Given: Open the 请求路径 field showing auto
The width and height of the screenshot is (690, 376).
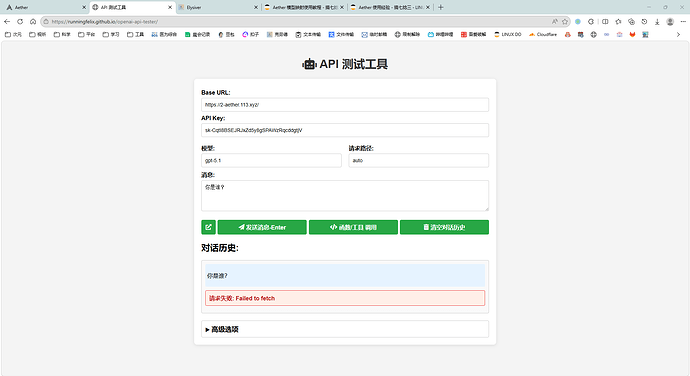Looking at the screenshot, I should [418, 160].
